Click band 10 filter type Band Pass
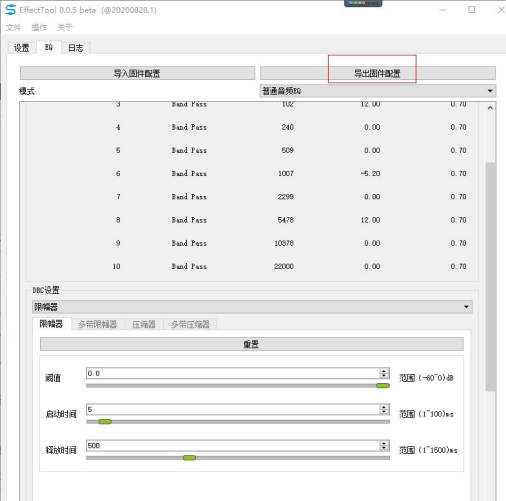The width and height of the screenshot is (506, 501). 189,266
